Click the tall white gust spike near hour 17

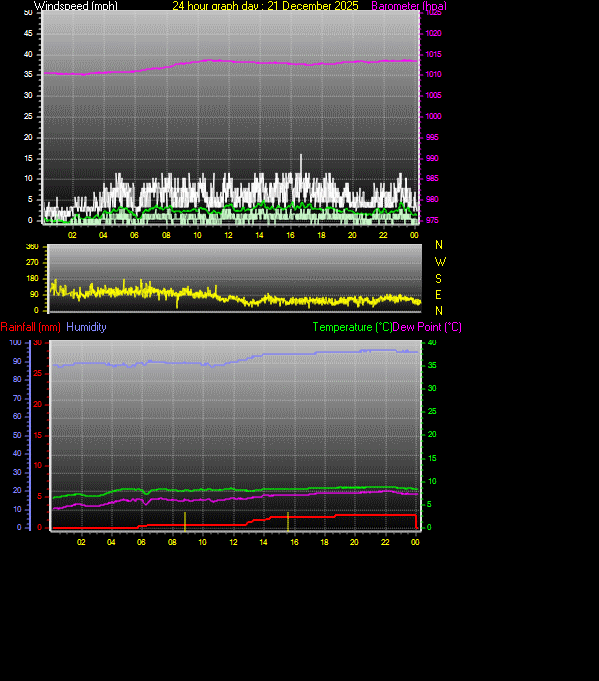click(301, 165)
